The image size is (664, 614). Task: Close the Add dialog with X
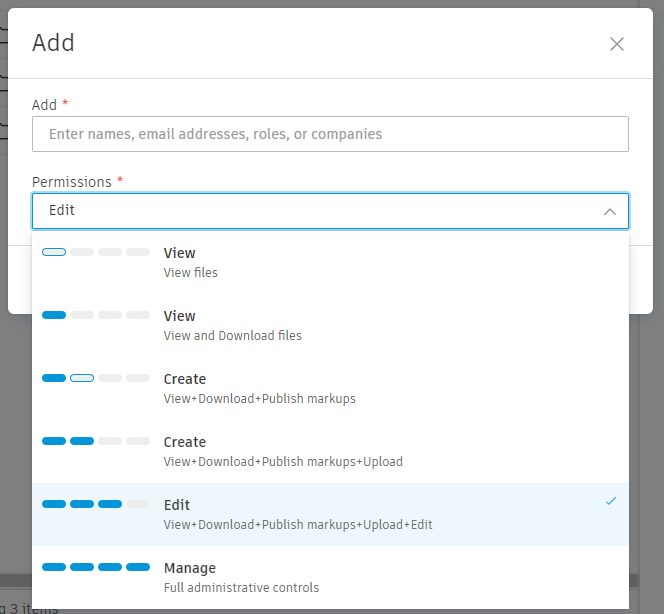coord(617,44)
